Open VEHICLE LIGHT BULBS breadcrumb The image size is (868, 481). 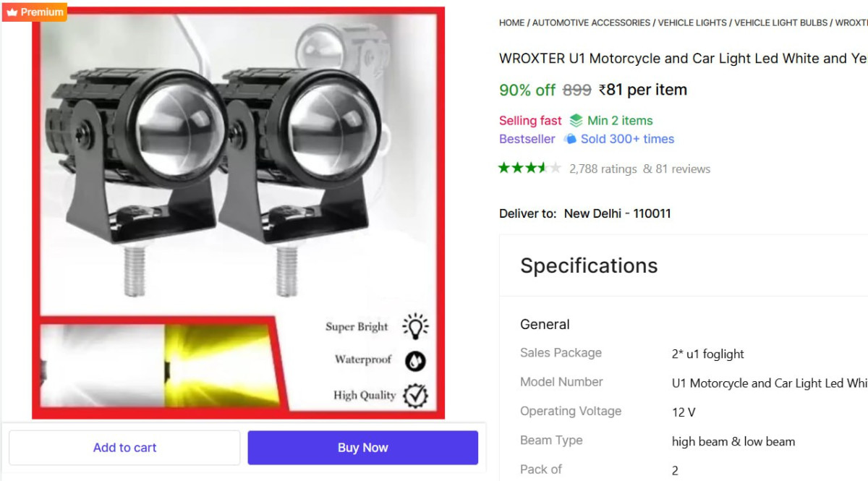(x=780, y=23)
